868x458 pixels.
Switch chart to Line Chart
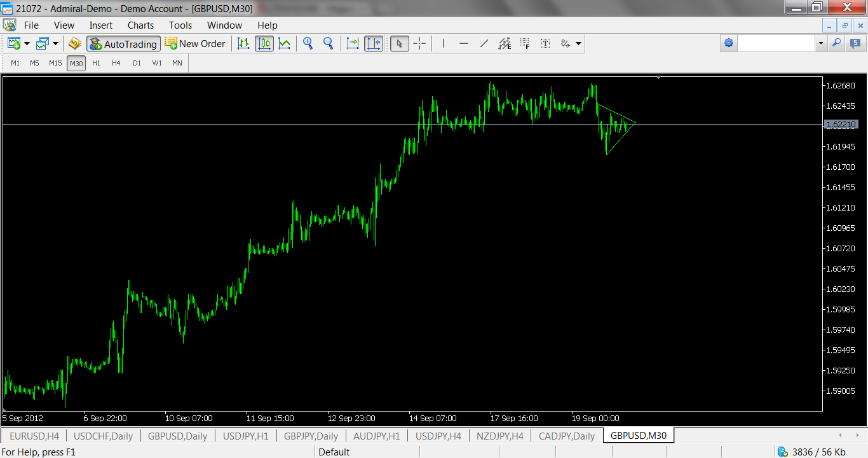tap(285, 44)
